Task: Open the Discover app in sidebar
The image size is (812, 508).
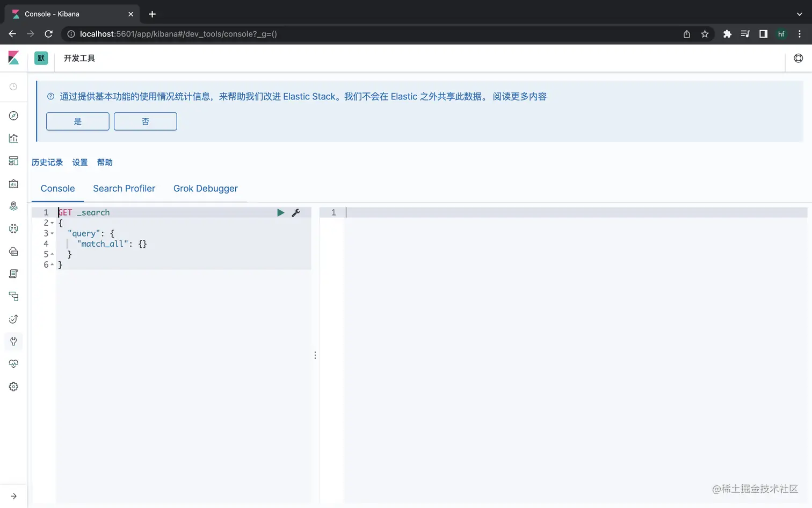Action: coord(13,116)
